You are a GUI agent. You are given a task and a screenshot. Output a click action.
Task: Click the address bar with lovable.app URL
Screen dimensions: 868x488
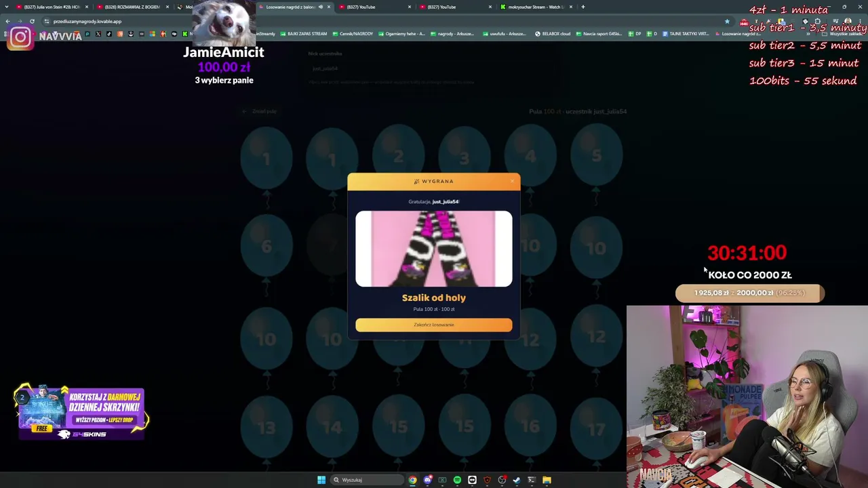[387, 21]
